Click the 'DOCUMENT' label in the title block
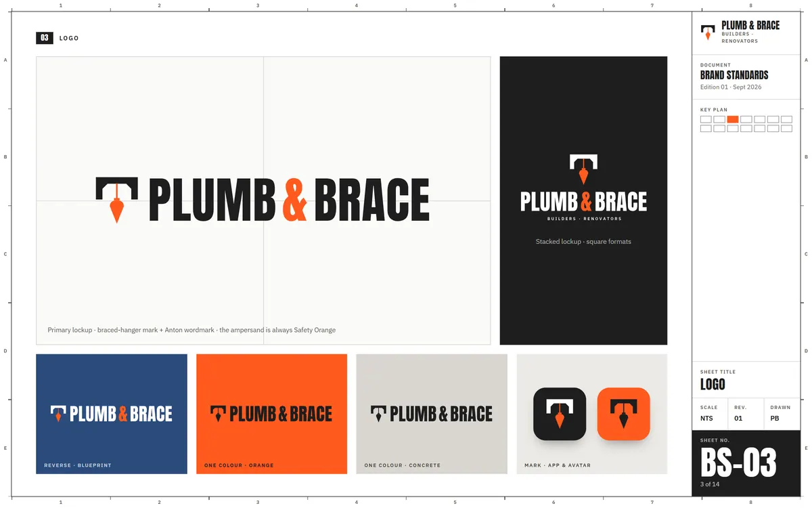The height and width of the screenshot is (508, 812). pyautogui.click(x=715, y=66)
